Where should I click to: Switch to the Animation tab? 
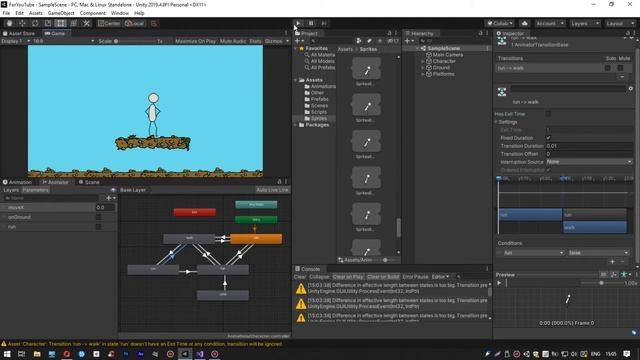click(x=17, y=182)
